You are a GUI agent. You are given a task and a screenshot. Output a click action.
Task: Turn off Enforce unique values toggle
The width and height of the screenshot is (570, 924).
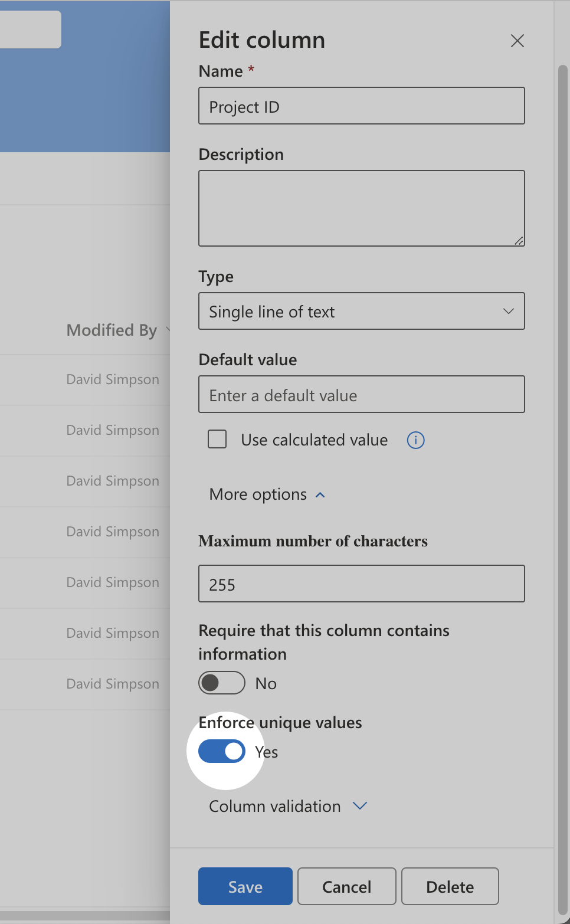tap(222, 752)
